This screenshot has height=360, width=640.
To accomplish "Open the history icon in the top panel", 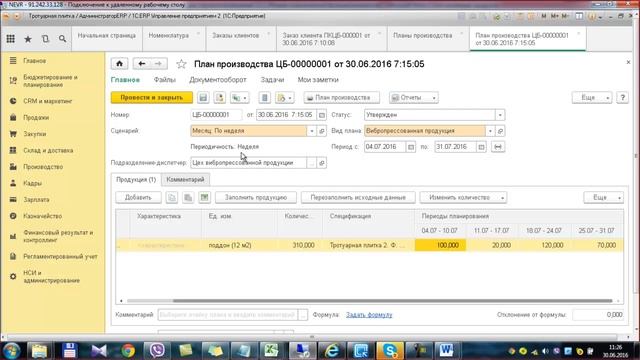I will click(45, 39).
